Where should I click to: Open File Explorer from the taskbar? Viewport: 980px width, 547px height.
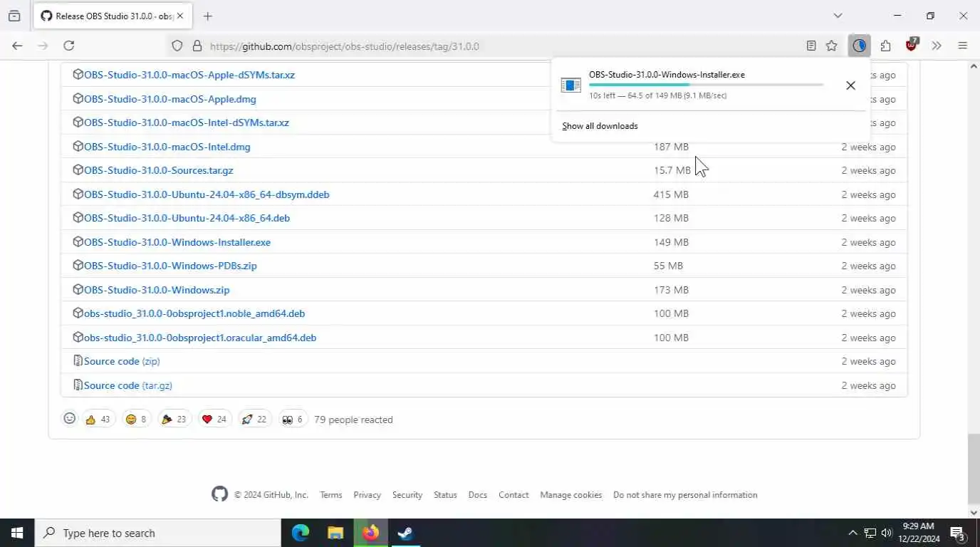(335, 533)
